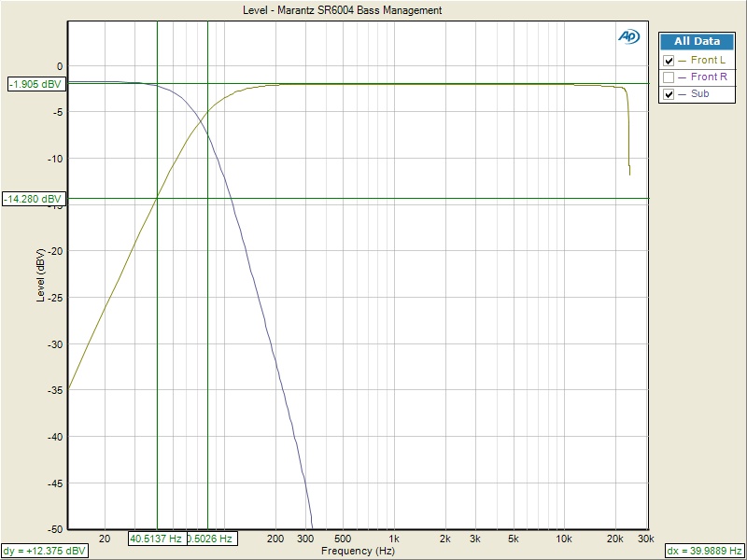Click the dy = +12.375 dBV delta readout

coord(45,551)
